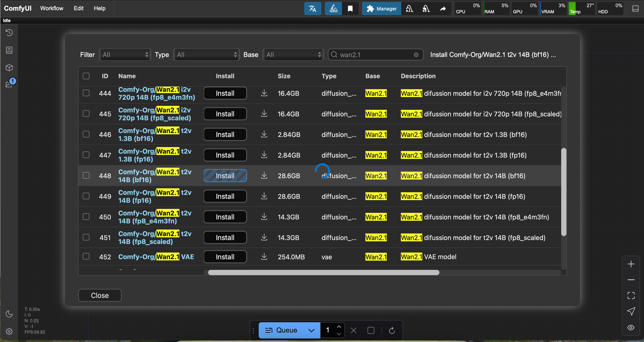Check the checkbox for row 444
Screen dimensions: 644x342
pyautogui.click(x=86, y=93)
